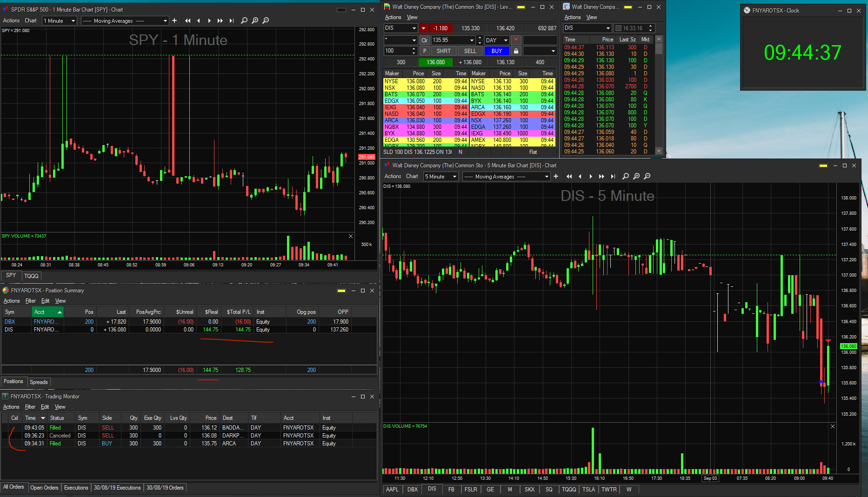Close the SPY volume sub-panel
This screenshot has width=868, height=497.
[x=351, y=236]
